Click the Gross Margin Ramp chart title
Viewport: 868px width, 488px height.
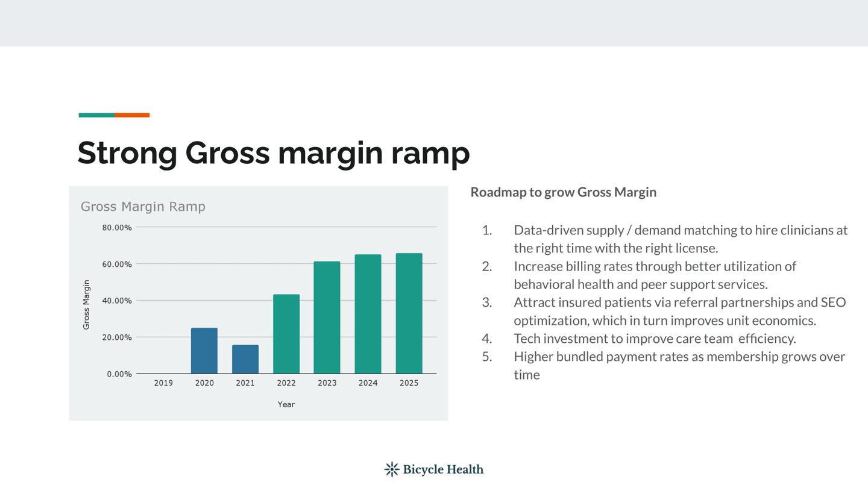[x=143, y=207]
